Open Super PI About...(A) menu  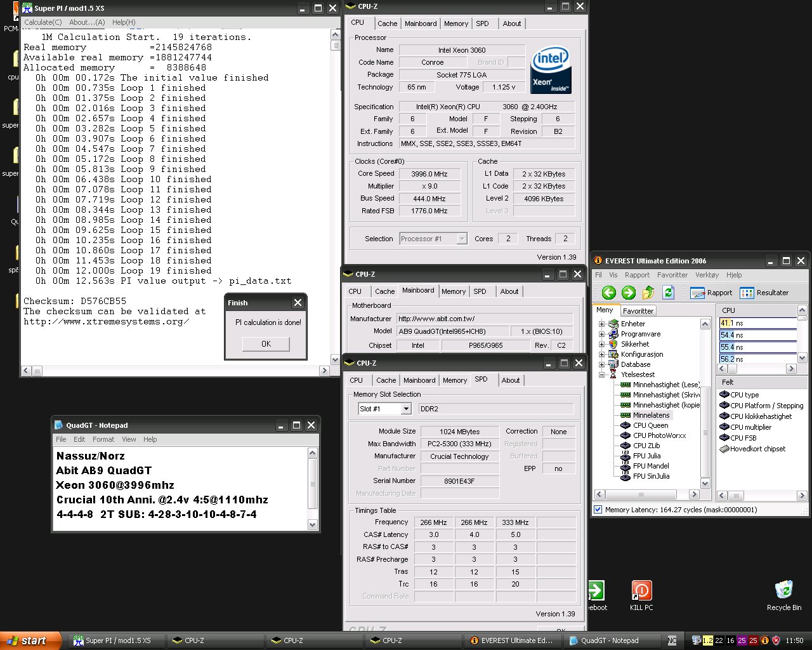coord(87,22)
